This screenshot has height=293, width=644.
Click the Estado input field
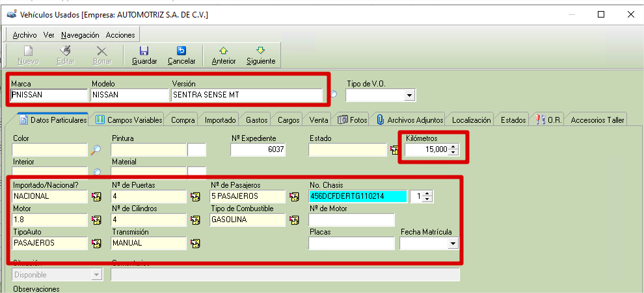coord(348,150)
